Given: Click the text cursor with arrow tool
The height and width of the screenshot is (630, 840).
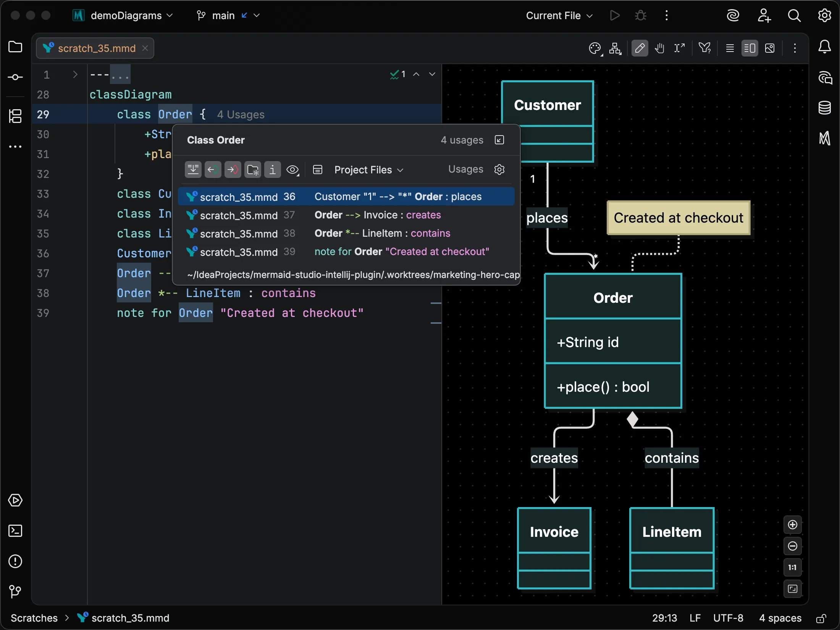Looking at the screenshot, I should pos(679,48).
